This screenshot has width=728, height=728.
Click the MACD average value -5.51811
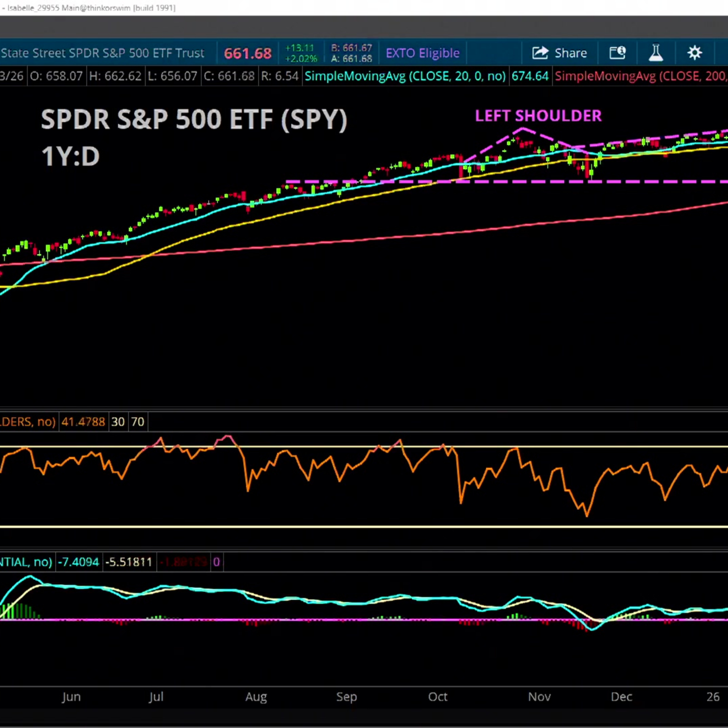[x=129, y=562]
